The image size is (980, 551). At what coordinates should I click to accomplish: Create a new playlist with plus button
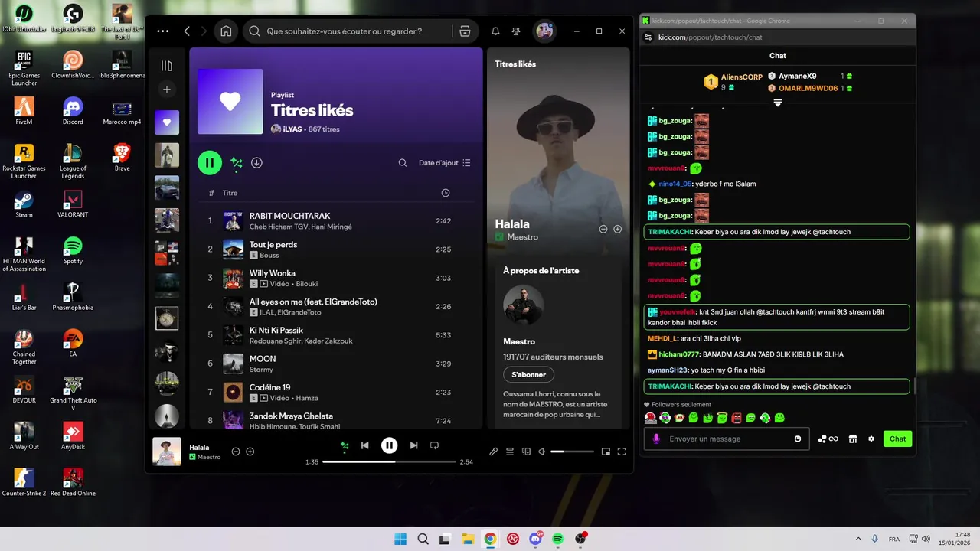coord(167,90)
